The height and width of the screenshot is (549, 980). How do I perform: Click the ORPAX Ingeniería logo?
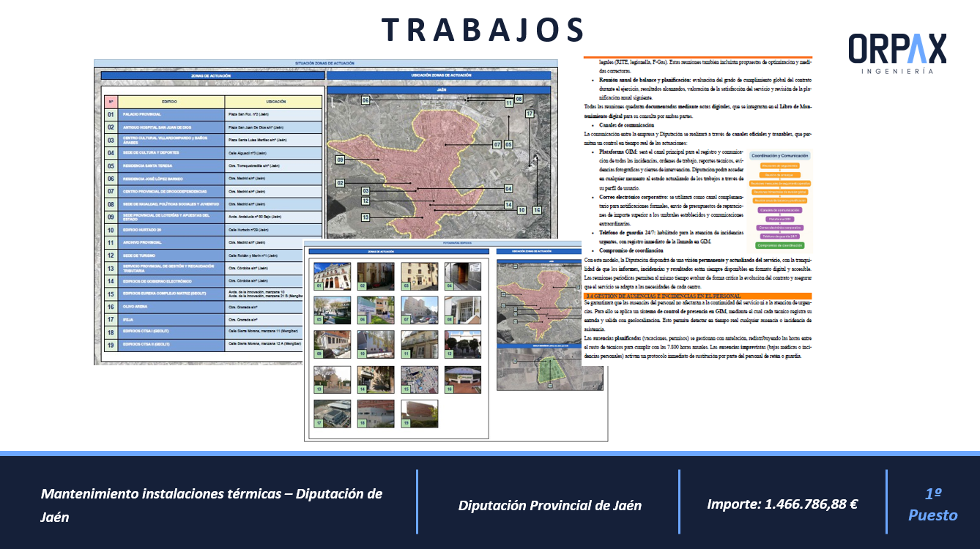tap(897, 54)
